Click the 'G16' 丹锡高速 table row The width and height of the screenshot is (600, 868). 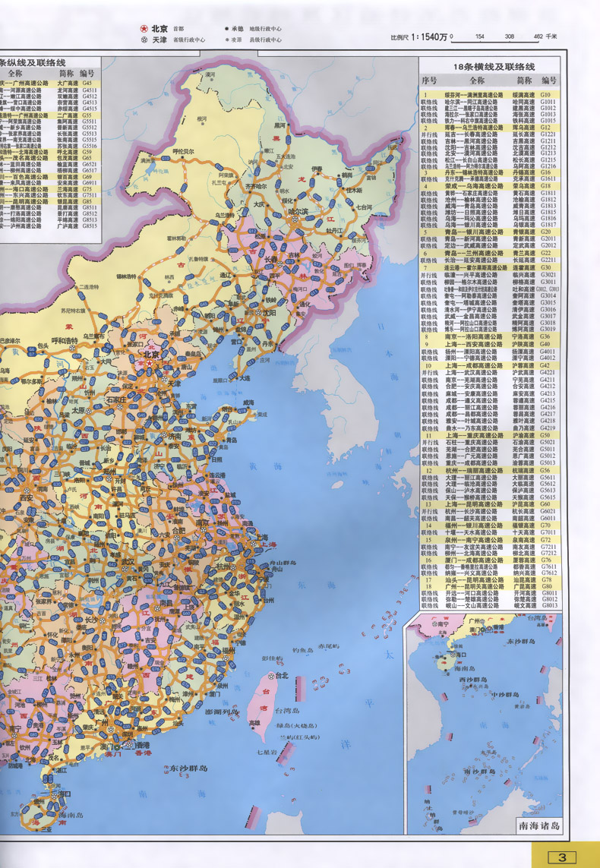[489, 172]
